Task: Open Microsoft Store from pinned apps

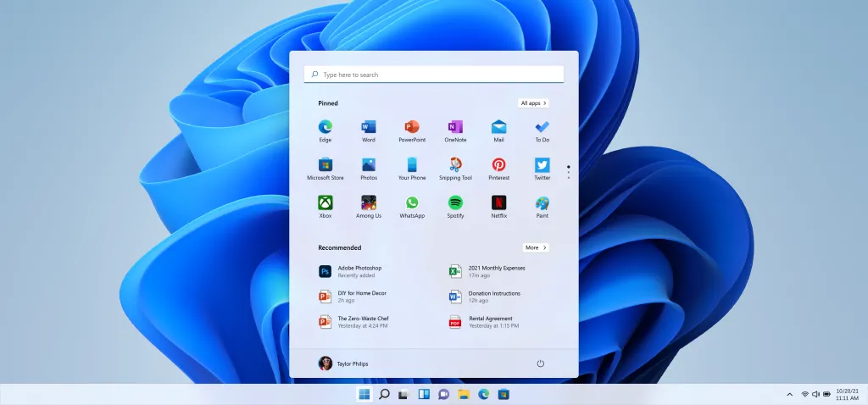Action: (x=325, y=165)
